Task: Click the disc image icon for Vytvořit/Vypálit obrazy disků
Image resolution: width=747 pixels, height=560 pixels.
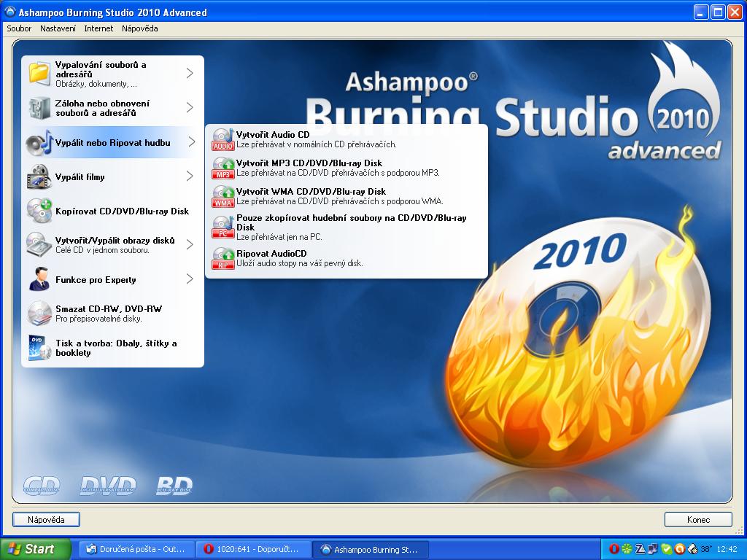Action: [x=39, y=245]
